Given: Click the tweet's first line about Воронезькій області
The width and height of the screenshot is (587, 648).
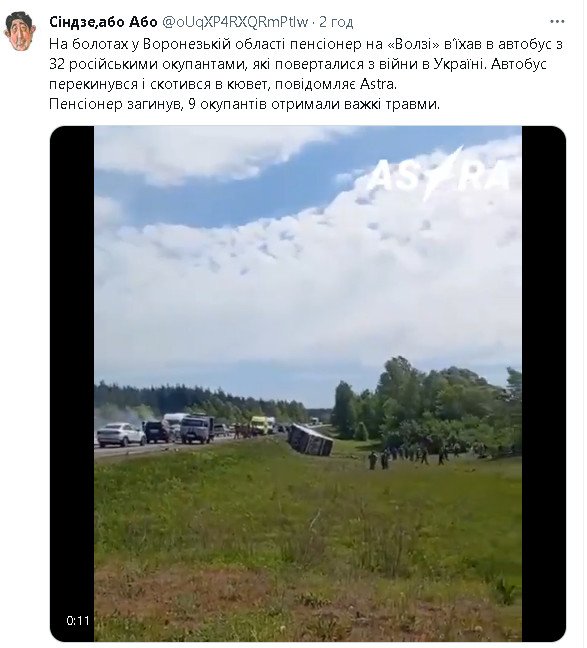Looking at the screenshot, I should (306, 44).
